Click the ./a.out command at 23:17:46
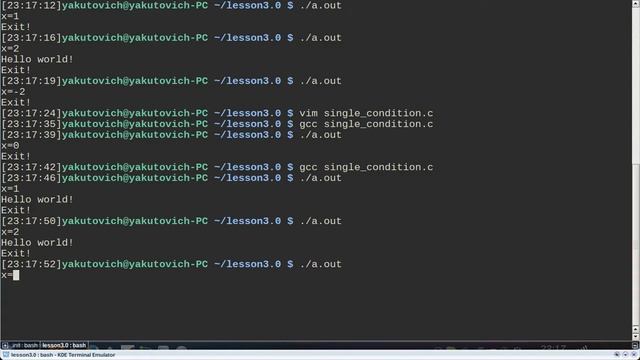 [x=320, y=178]
